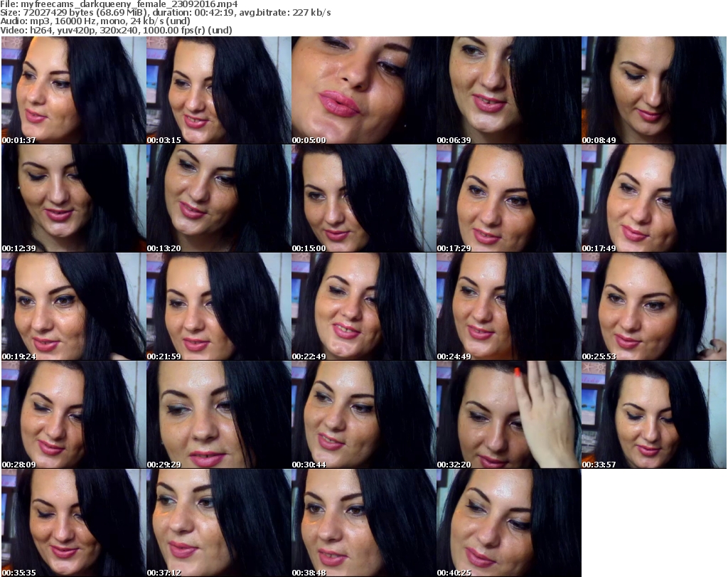Select the thumbnail timestamped 00:13:20
This screenshot has width=728, height=577.
219,198
